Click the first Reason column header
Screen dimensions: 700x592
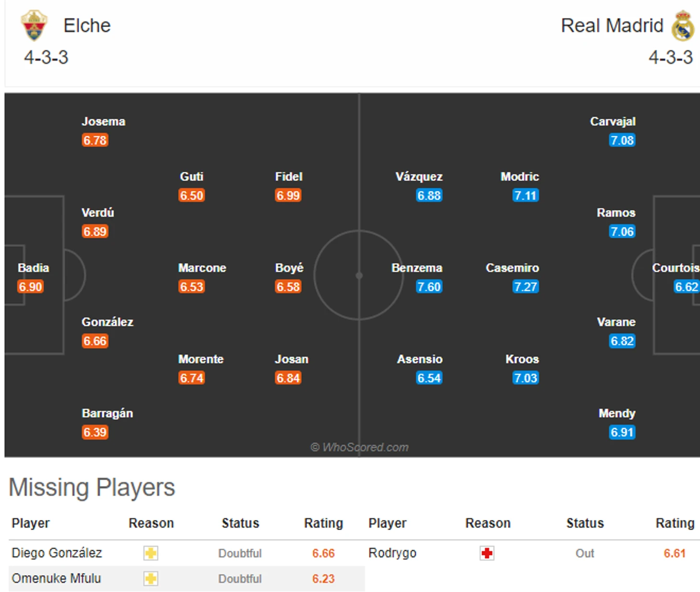click(151, 523)
